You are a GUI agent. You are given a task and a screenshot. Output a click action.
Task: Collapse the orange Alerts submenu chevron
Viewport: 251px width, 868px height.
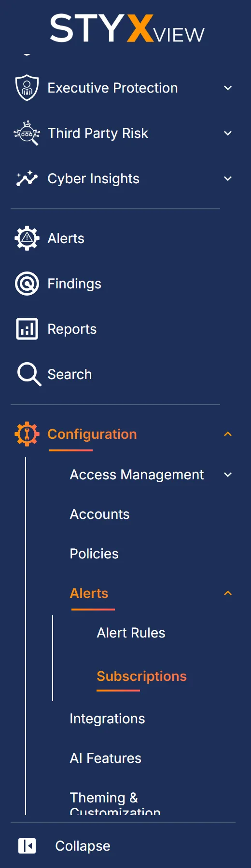[228, 593]
